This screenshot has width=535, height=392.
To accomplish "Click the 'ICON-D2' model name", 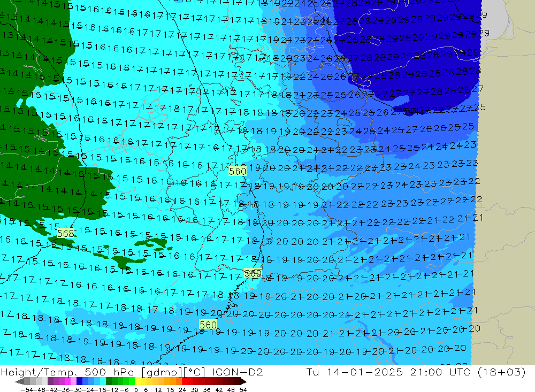I will (x=238, y=372).
